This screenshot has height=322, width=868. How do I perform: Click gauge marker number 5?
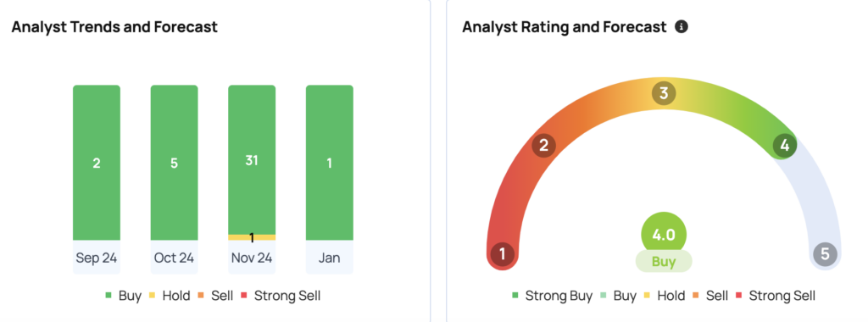point(825,254)
